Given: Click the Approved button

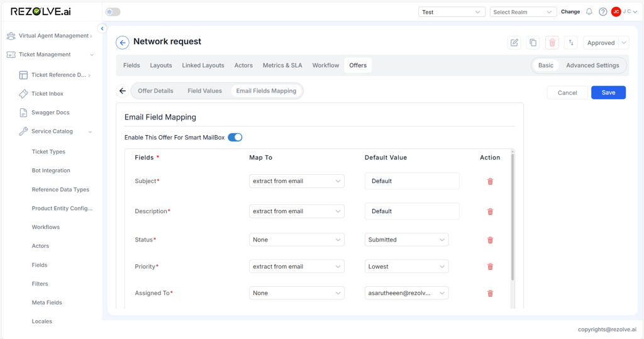Looking at the screenshot, I should click(601, 43).
